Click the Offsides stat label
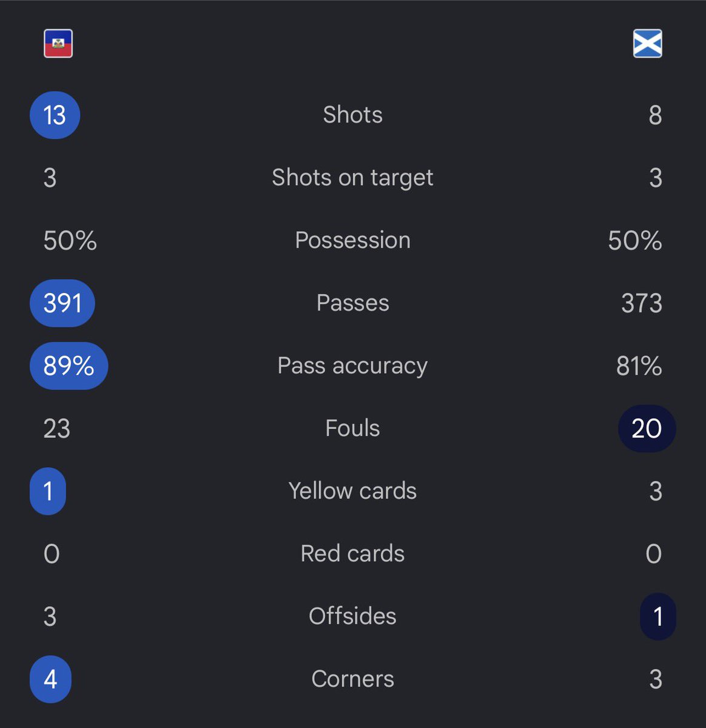This screenshot has width=706, height=728. 352,616
